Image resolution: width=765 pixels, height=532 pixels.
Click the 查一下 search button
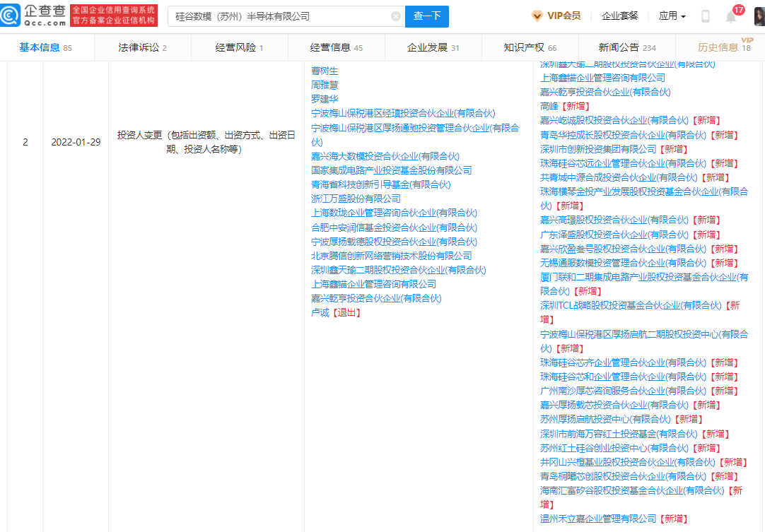pyautogui.click(x=427, y=16)
